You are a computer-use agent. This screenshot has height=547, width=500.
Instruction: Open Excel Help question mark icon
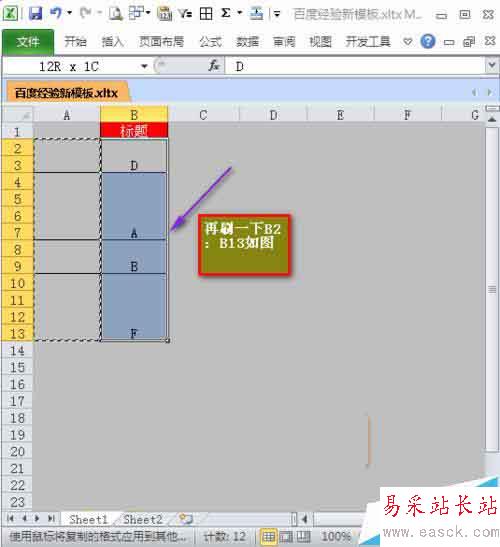pos(428,42)
